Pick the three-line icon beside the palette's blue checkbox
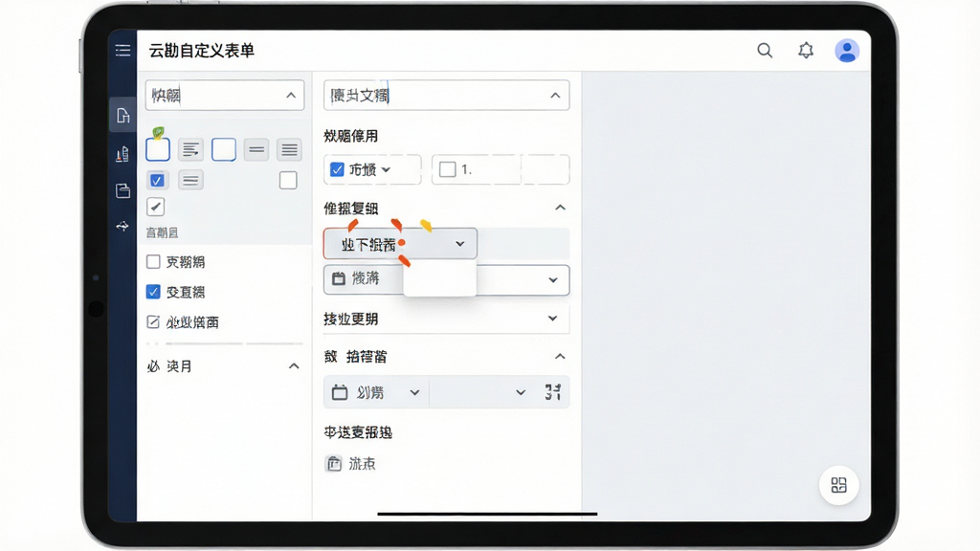The width and height of the screenshot is (980, 551). tap(190, 181)
